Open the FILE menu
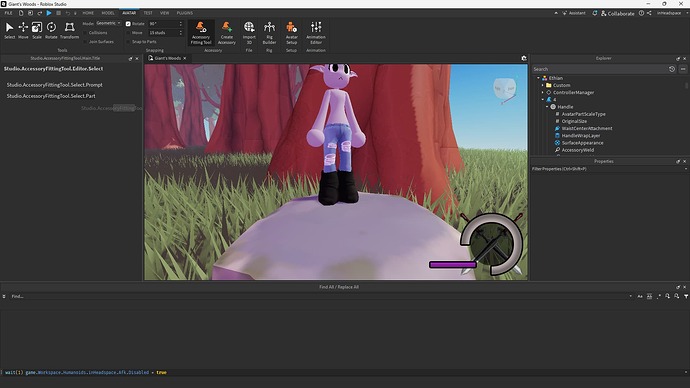This screenshot has width=690, height=388. point(8,13)
